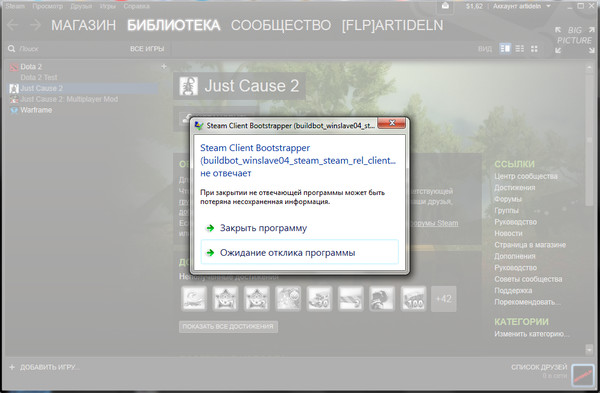Click Ожидание отклика программы option
Image resolution: width=600 pixels, height=393 pixels.
pos(300,252)
